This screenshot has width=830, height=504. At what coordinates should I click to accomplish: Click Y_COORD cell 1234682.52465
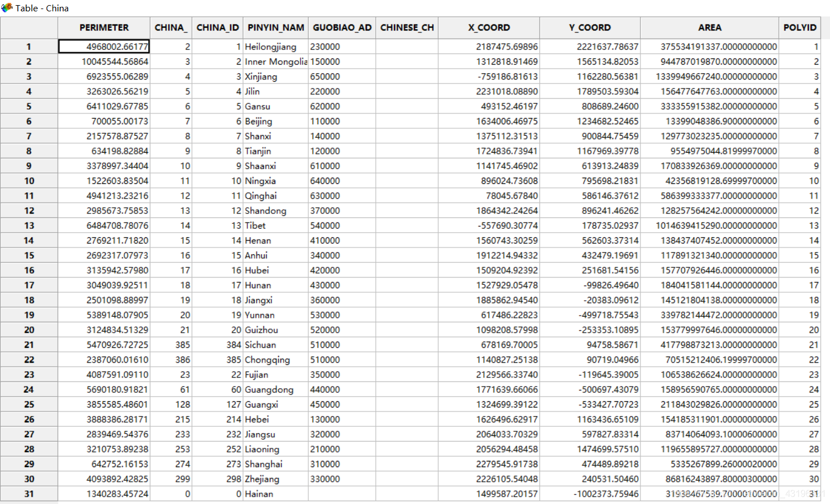click(x=590, y=121)
